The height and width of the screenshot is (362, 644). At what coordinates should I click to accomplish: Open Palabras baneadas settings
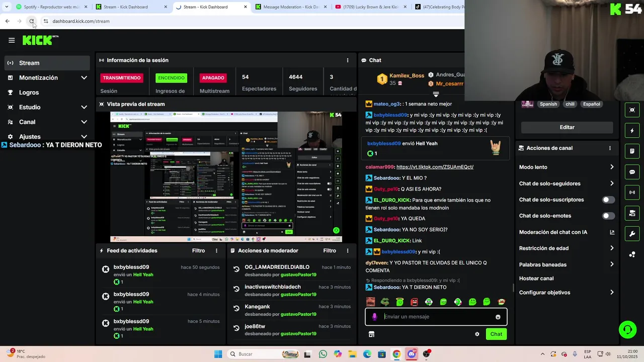tap(567, 264)
